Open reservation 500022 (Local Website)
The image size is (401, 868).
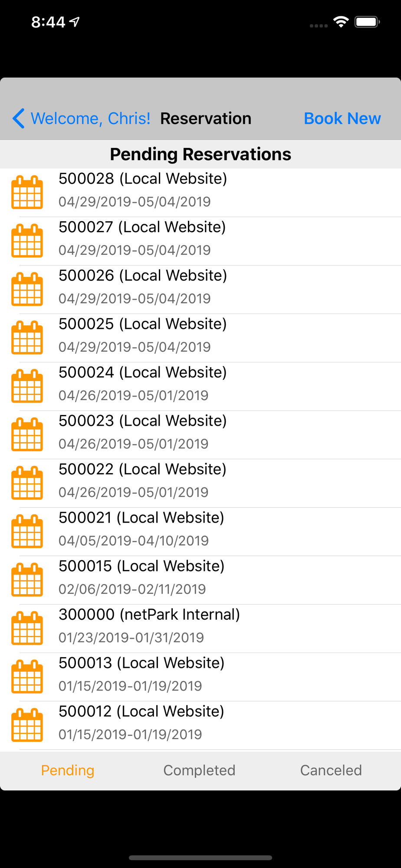click(200, 483)
